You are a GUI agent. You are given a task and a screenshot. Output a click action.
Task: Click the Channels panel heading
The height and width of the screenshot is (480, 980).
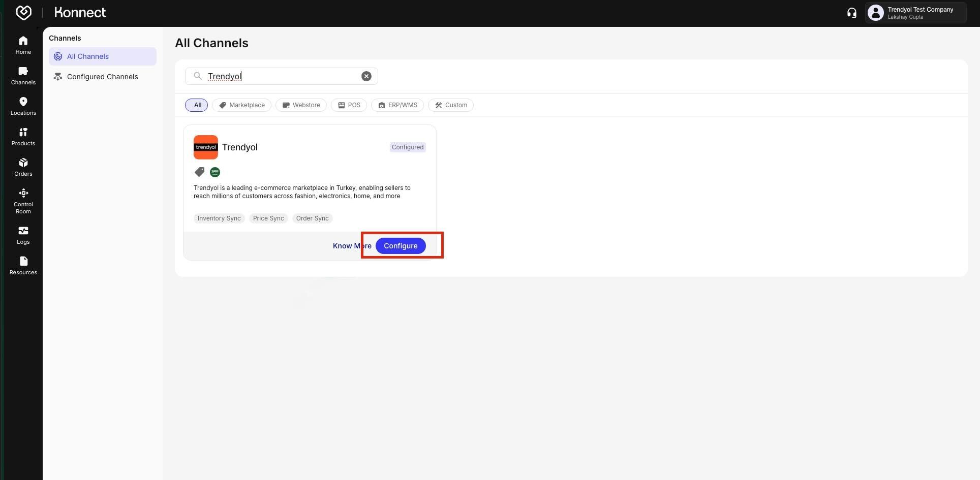pyautogui.click(x=65, y=38)
